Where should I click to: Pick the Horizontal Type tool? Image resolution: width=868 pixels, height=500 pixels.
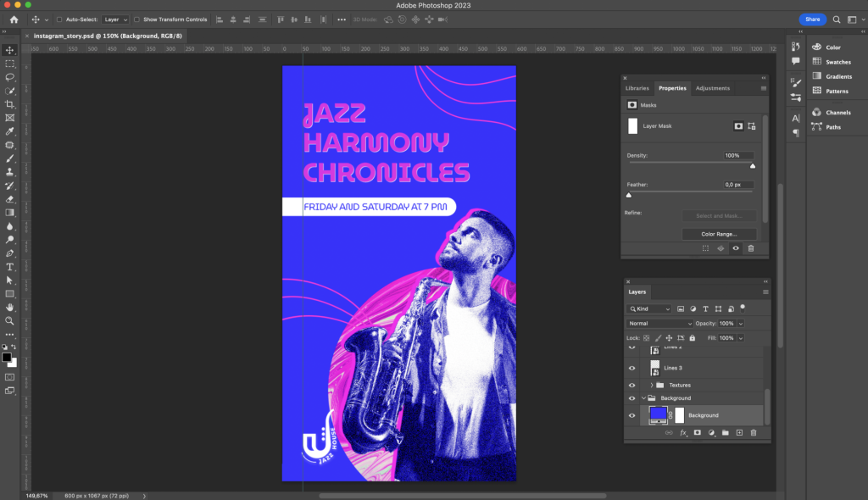(x=10, y=266)
